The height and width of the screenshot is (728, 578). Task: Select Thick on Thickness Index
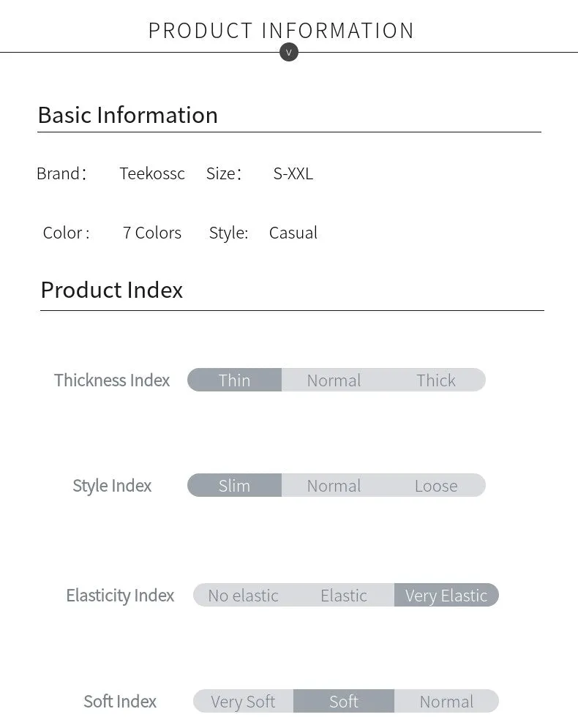(x=436, y=380)
